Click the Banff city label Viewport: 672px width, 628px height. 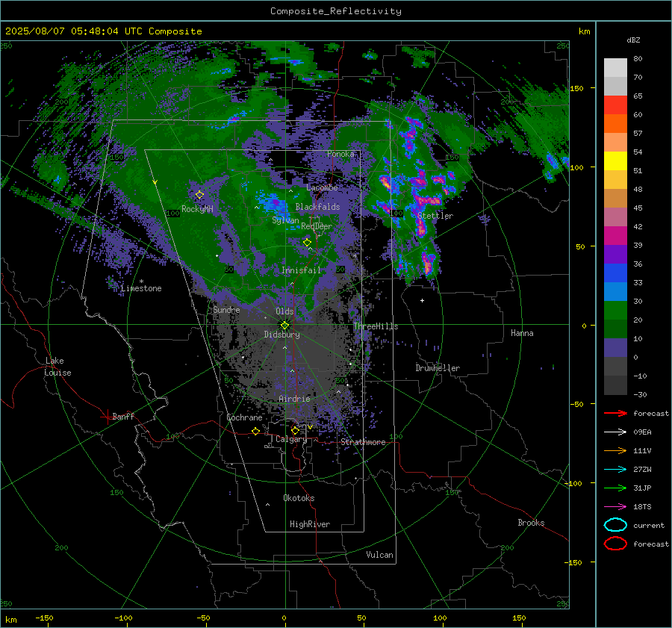pyautogui.click(x=123, y=417)
